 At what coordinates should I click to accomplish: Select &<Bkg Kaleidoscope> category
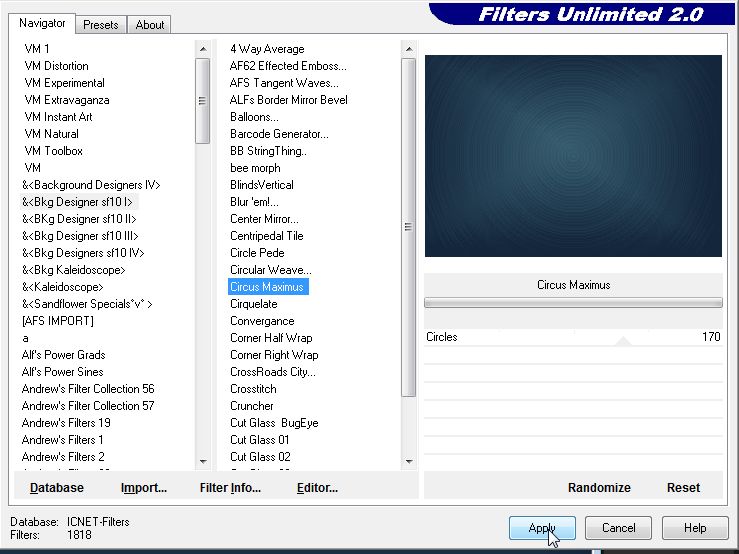pyautogui.click(x=74, y=270)
